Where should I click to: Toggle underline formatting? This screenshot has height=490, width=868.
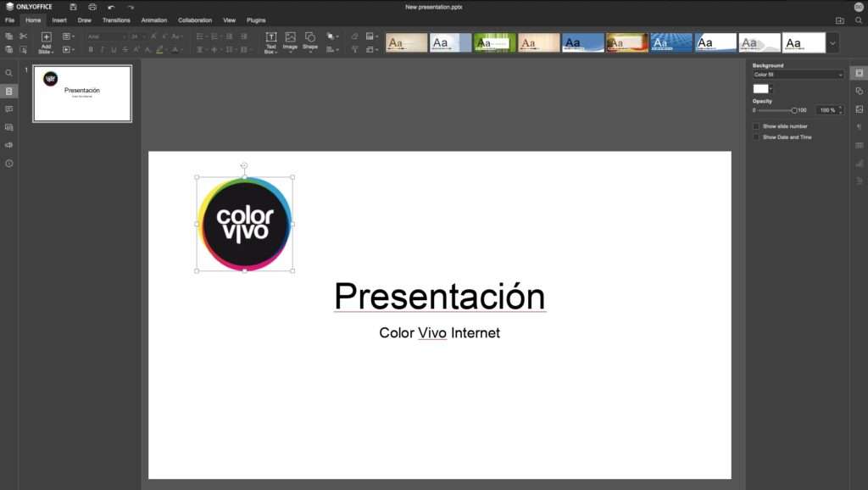click(114, 50)
